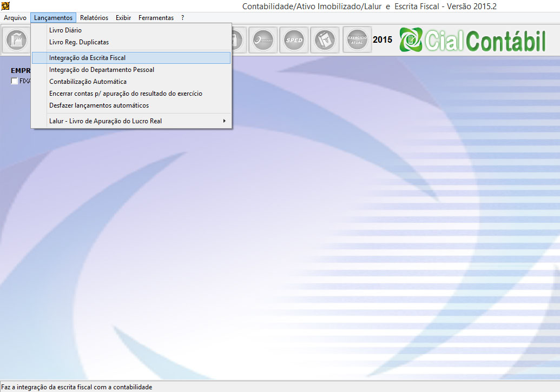
Task: Open the Arquivo menu
Action: (15, 18)
